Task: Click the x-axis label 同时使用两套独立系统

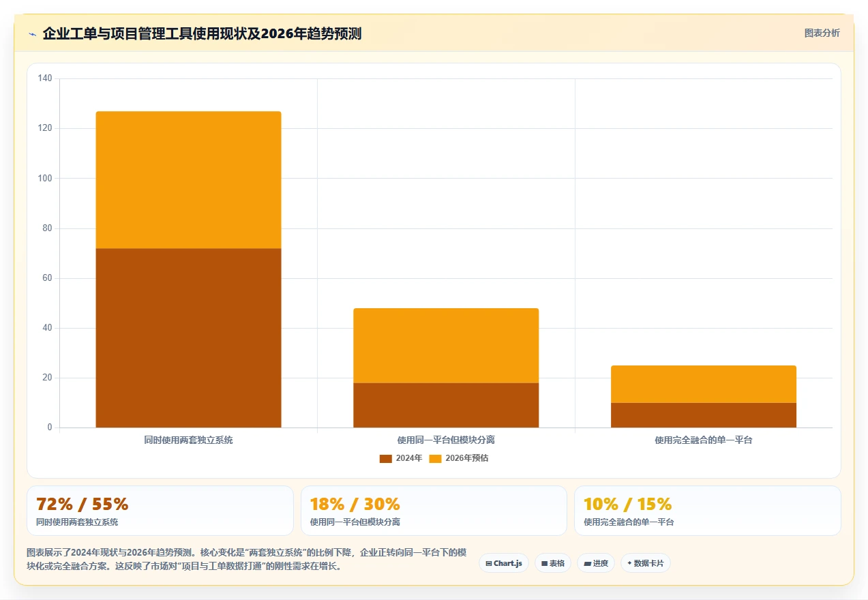Action: 188,440
